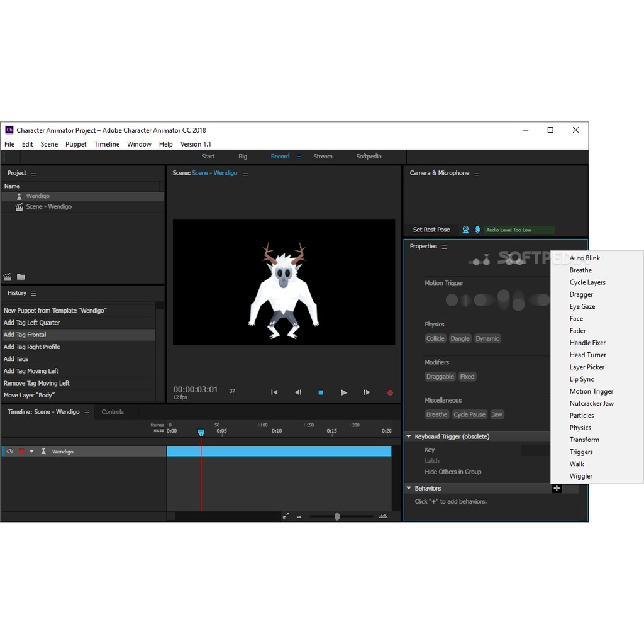The height and width of the screenshot is (644, 644).
Task: Click the timeline zoom in mountain icon
Action: [383, 516]
